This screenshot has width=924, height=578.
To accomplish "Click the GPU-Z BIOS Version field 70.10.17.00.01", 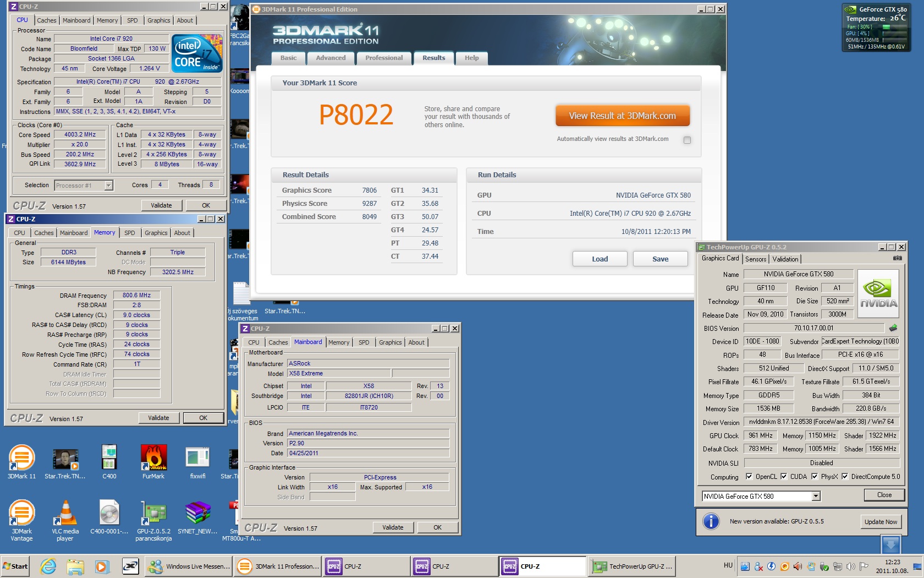I will click(x=813, y=328).
